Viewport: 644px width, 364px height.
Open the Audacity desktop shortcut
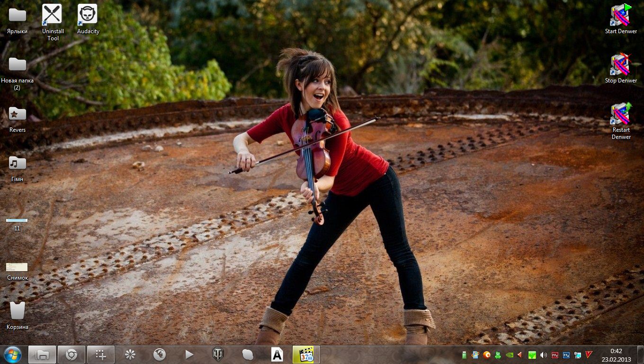pyautogui.click(x=88, y=18)
